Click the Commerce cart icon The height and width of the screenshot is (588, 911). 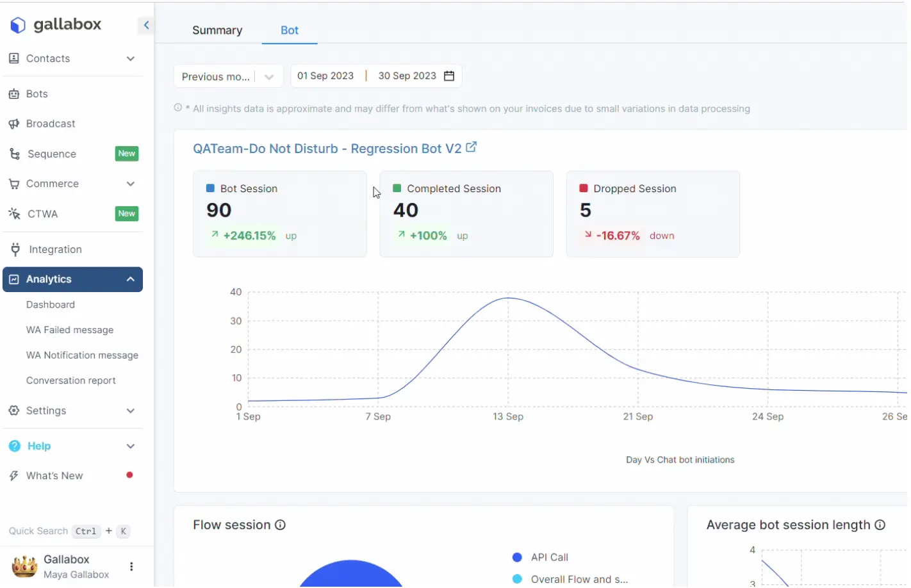click(x=14, y=184)
